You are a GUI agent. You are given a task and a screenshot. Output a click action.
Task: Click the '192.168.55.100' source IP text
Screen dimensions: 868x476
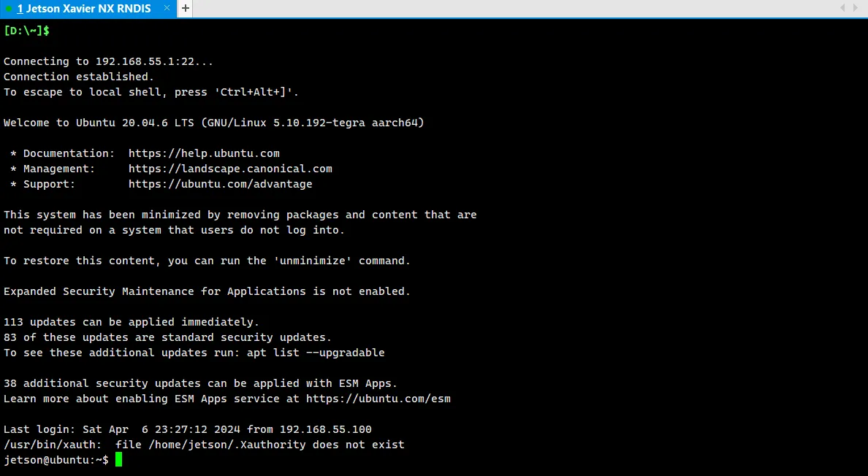326,429
